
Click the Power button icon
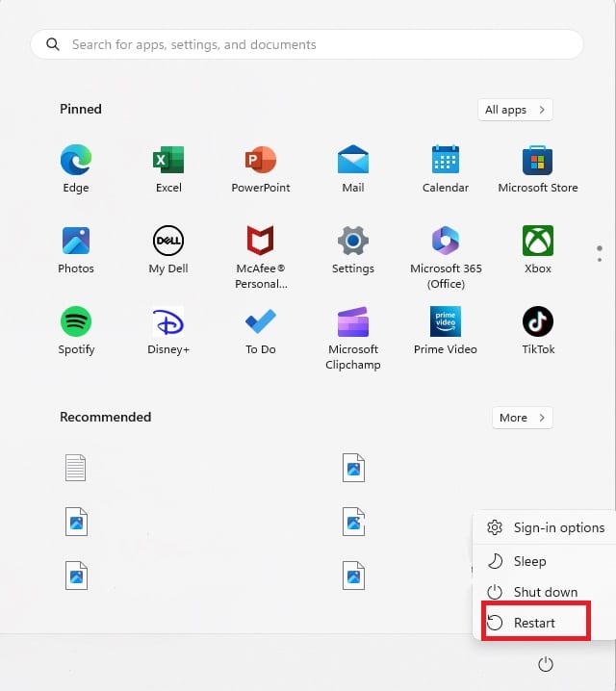coord(546,664)
